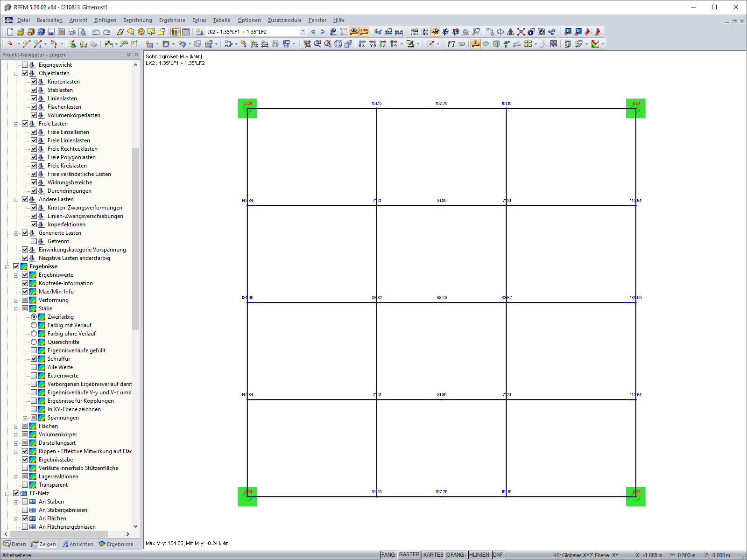Open the Hilfe menu

[339, 20]
